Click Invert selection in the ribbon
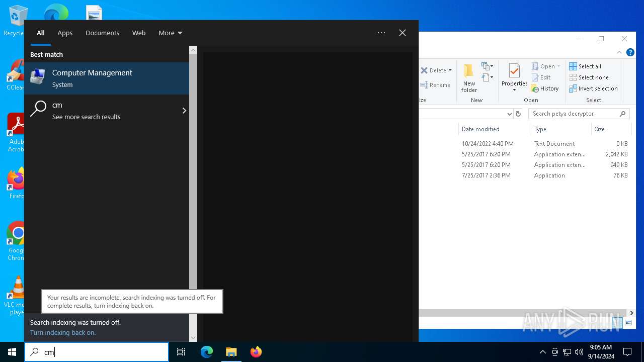 click(593, 88)
